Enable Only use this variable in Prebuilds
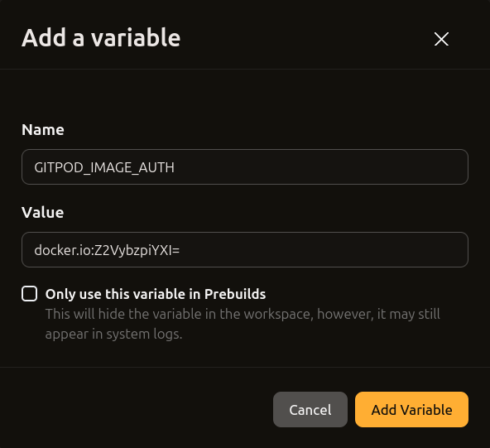This screenshot has height=448, width=490. click(29, 294)
